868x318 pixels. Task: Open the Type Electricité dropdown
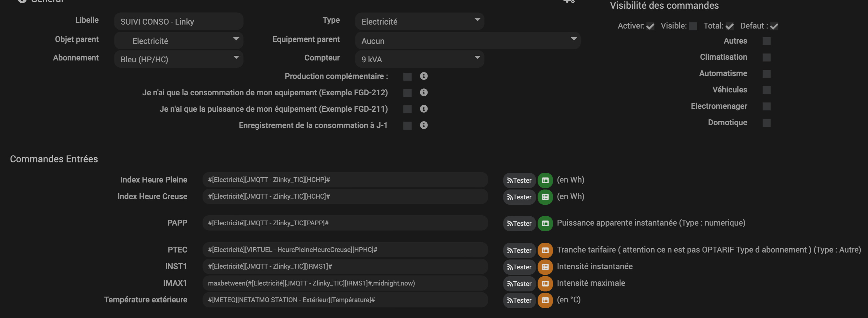click(419, 22)
